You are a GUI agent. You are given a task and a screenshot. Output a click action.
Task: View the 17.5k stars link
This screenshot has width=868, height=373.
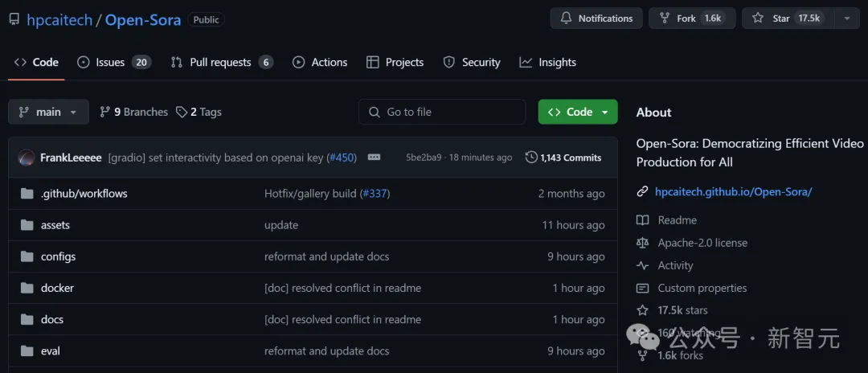click(682, 310)
